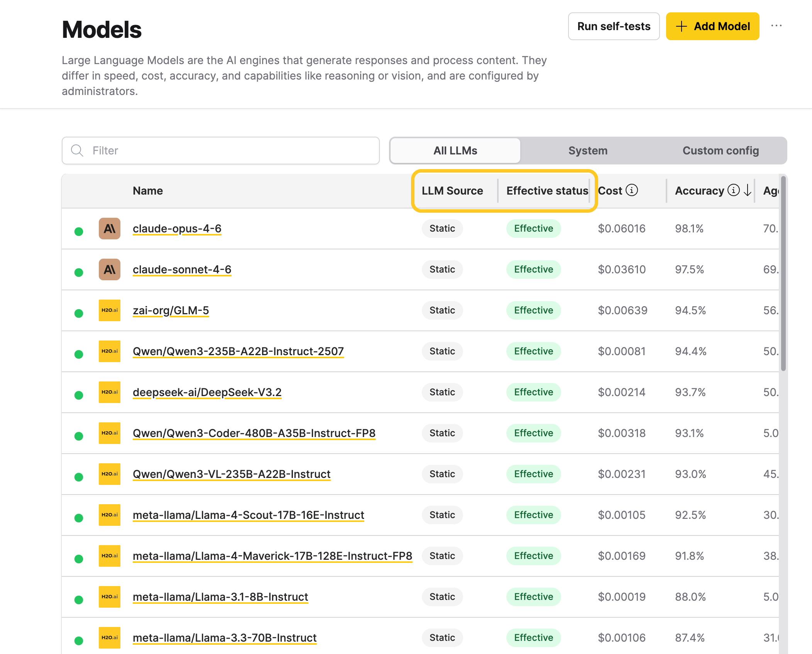Switch to the Custom config tab
The height and width of the screenshot is (654, 812).
721,151
